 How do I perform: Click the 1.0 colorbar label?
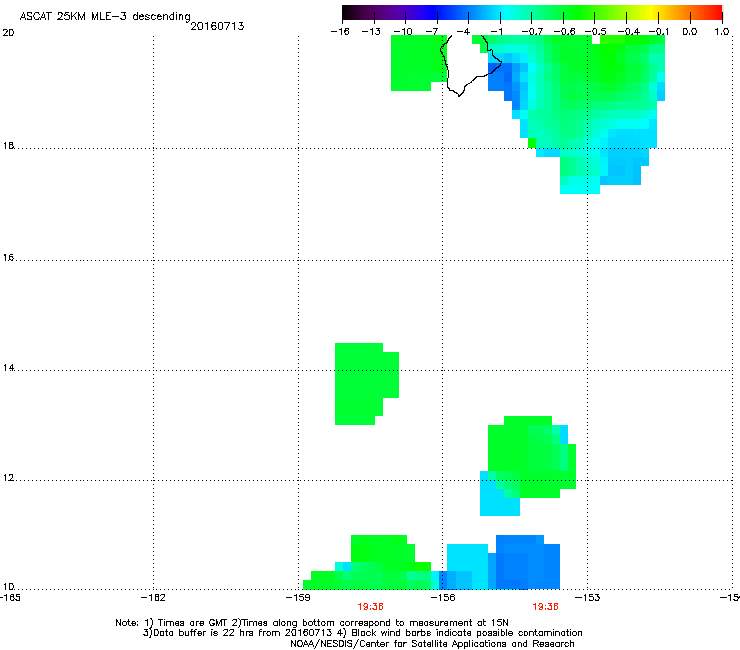[x=722, y=32]
